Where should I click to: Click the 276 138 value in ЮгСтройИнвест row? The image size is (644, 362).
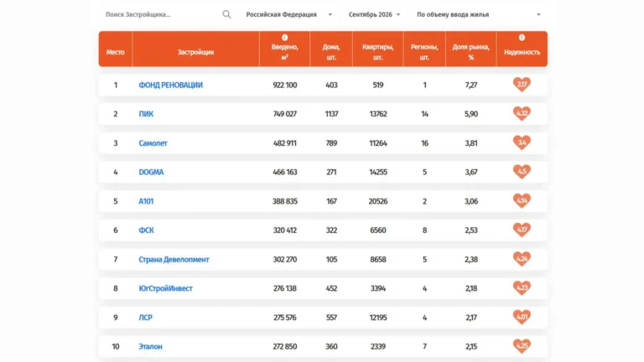click(284, 288)
